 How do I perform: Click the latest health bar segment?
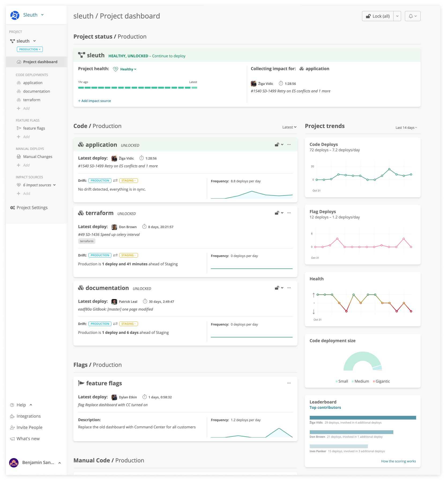(x=195, y=88)
